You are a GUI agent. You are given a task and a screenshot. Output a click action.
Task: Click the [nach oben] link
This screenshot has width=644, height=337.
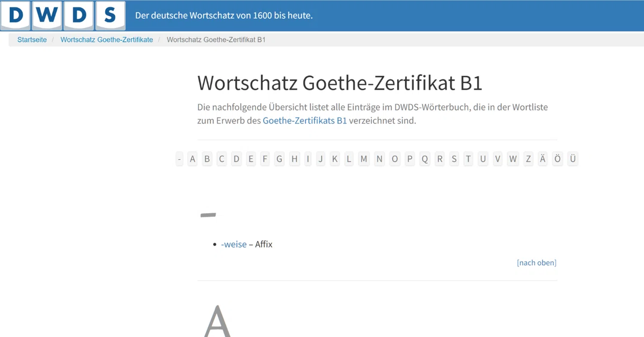click(537, 262)
